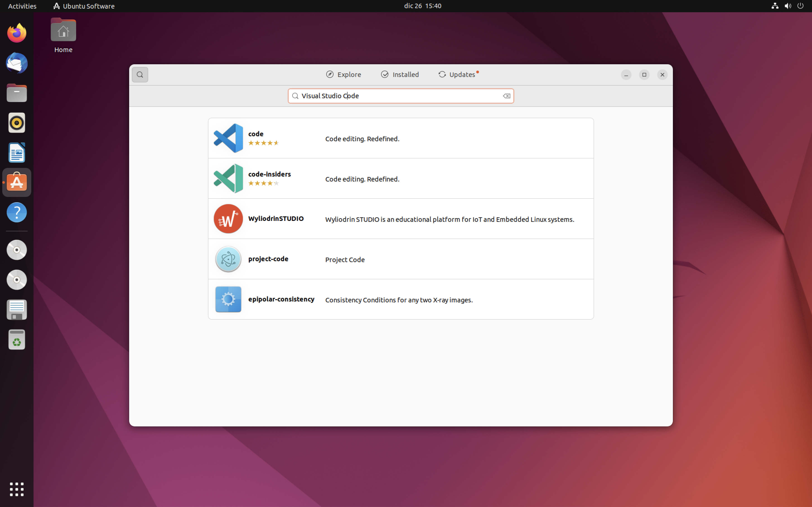This screenshot has width=812, height=507.
Task: Toggle the search button in header bar
Action: click(x=140, y=74)
